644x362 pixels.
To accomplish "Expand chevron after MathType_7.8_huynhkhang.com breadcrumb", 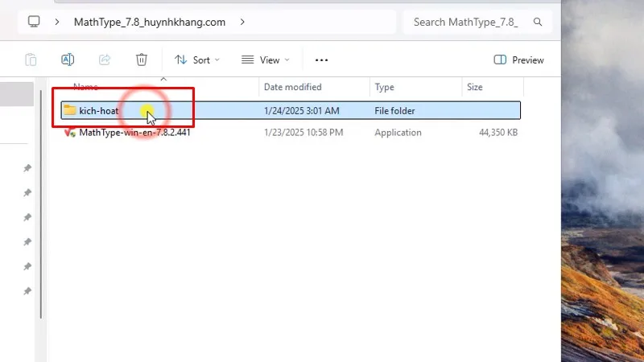I will point(242,22).
